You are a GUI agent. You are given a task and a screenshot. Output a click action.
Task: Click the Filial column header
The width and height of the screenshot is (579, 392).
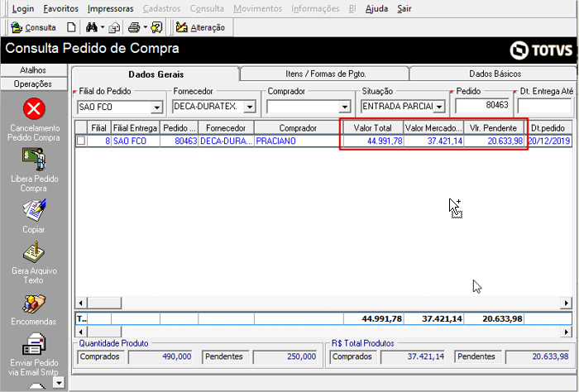pos(98,128)
